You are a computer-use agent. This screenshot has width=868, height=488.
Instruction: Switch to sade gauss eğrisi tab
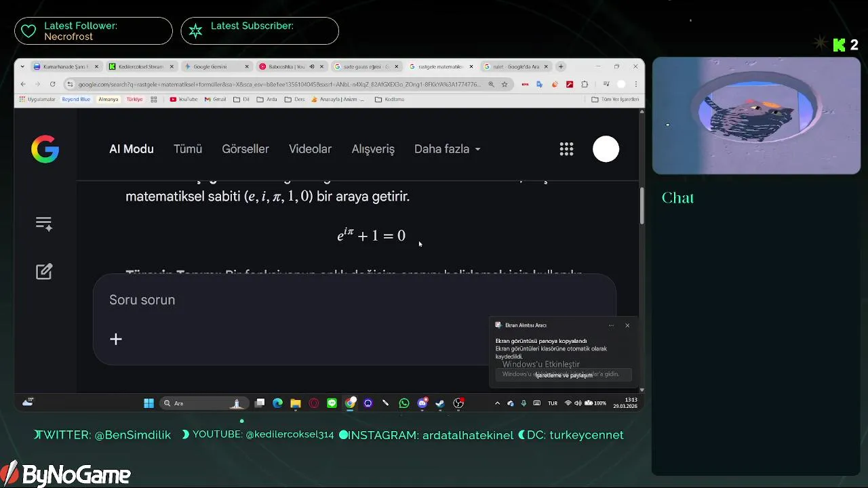(x=366, y=66)
